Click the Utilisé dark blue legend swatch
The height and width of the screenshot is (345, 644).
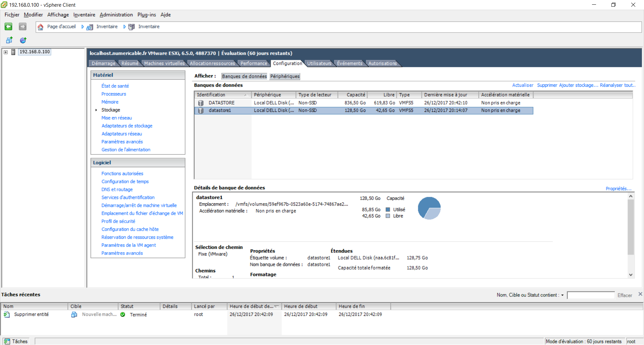click(x=388, y=210)
